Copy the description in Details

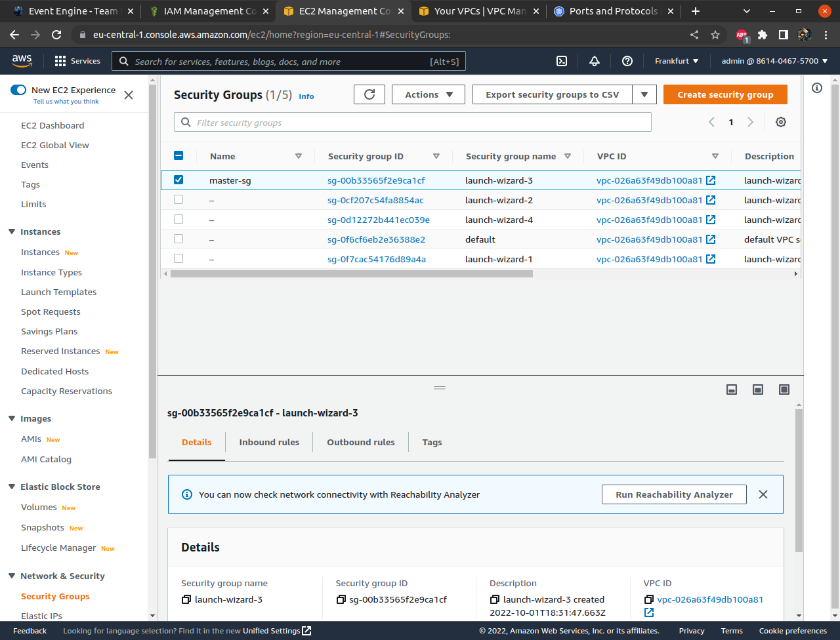click(x=495, y=599)
